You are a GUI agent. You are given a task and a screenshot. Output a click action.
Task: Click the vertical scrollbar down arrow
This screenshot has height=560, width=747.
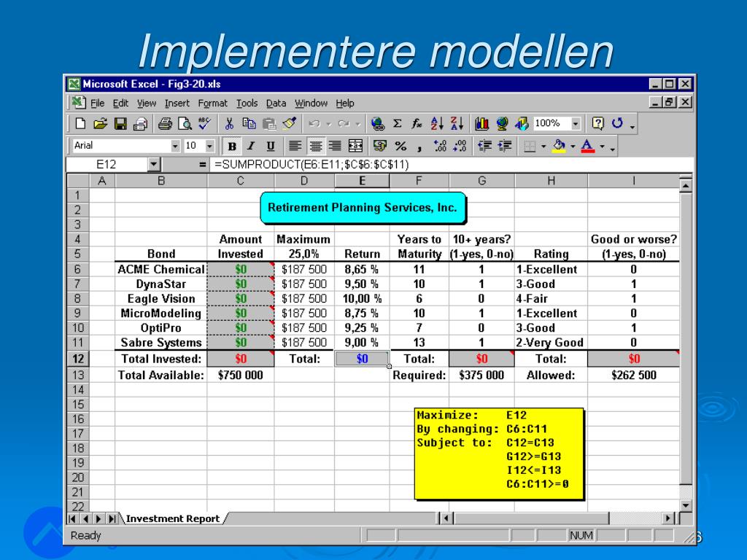(686, 506)
